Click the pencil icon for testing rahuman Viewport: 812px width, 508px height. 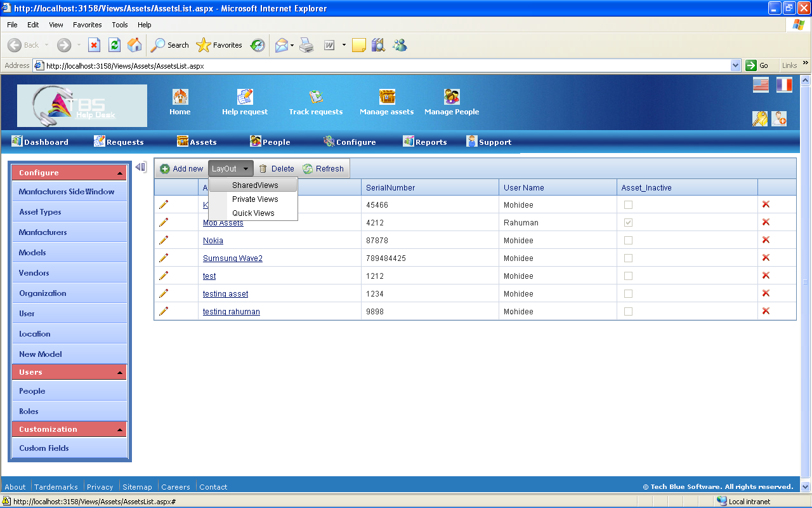[164, 311]
